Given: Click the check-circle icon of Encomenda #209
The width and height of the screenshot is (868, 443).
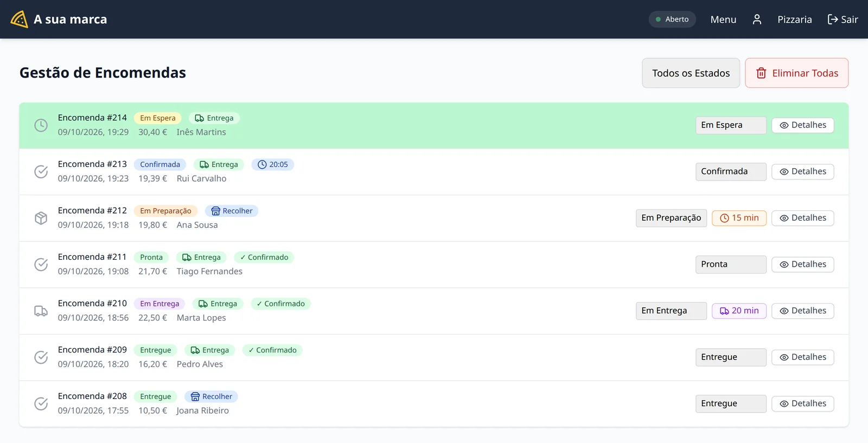Looking at the screenshot, I should (x=41, y=357).
